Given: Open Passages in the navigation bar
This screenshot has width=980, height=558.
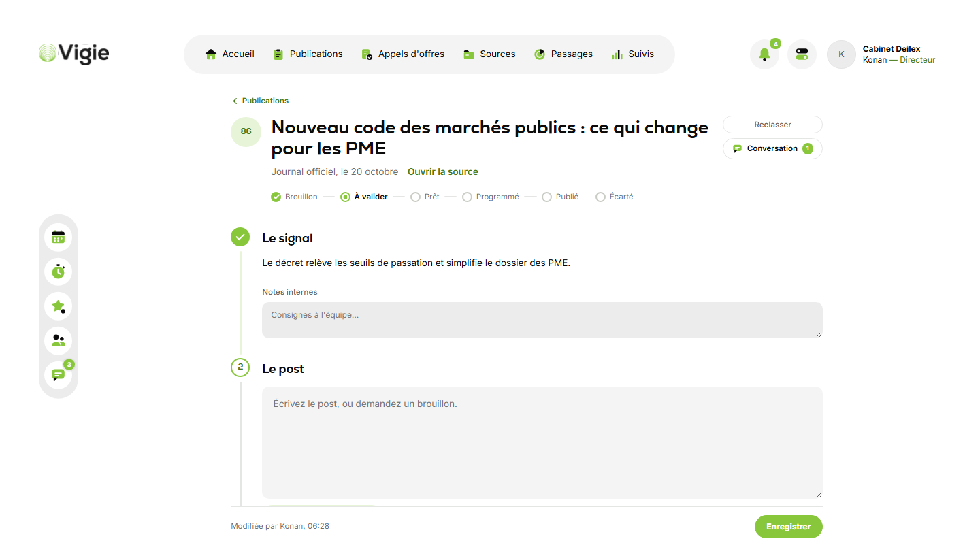Looking at the screenshot, I should 563,54.
